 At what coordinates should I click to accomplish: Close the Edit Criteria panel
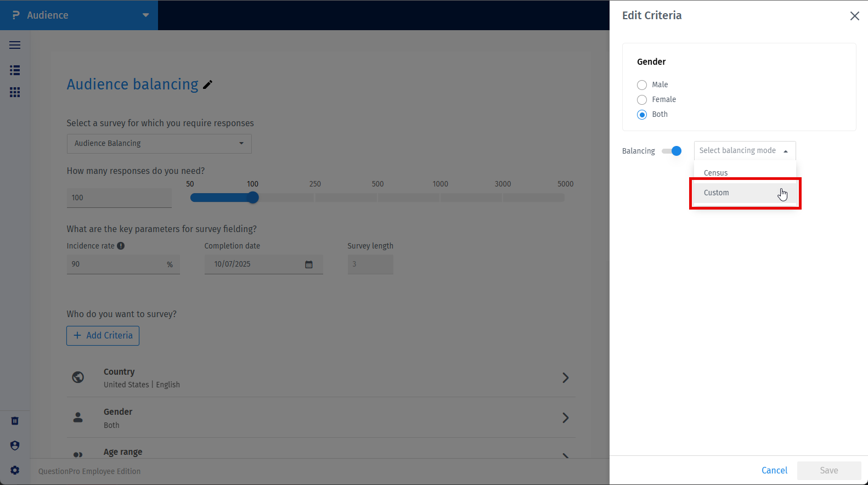coord(854,16)
